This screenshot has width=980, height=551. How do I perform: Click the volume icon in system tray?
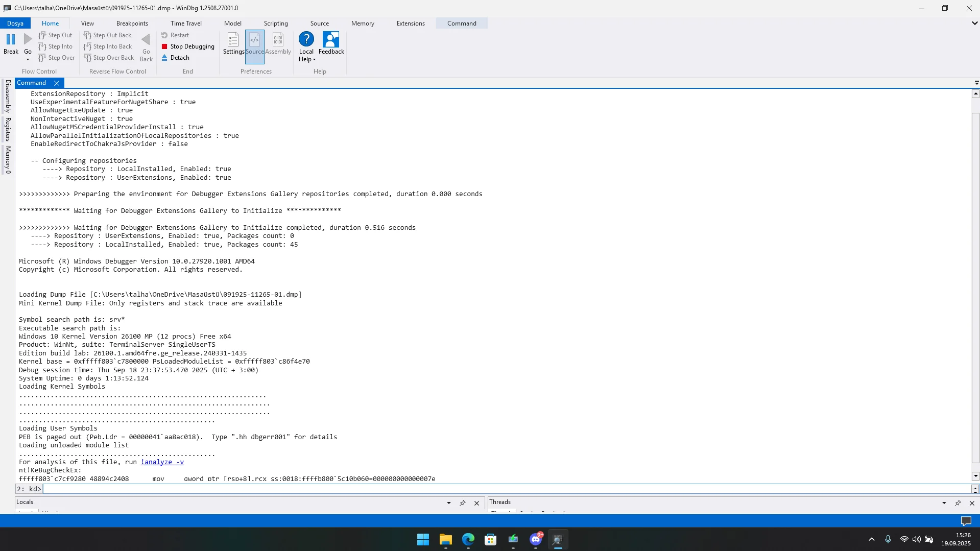[x=916, y=540]
